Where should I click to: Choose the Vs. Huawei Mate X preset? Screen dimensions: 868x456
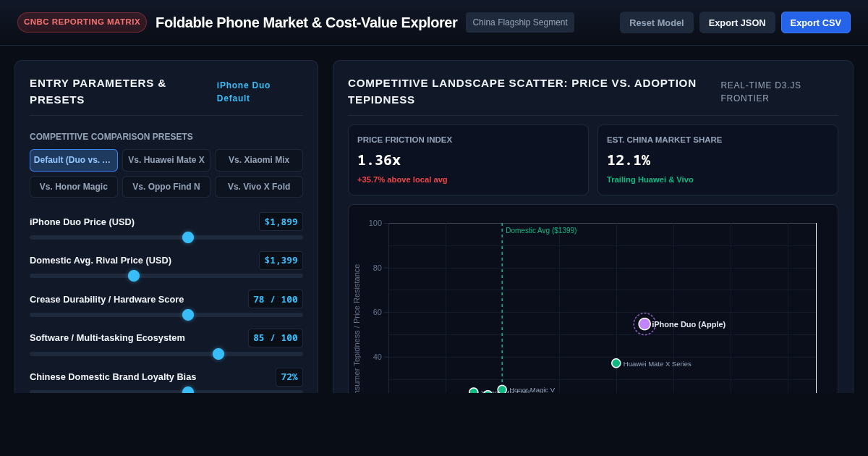[x=166, y=160]
